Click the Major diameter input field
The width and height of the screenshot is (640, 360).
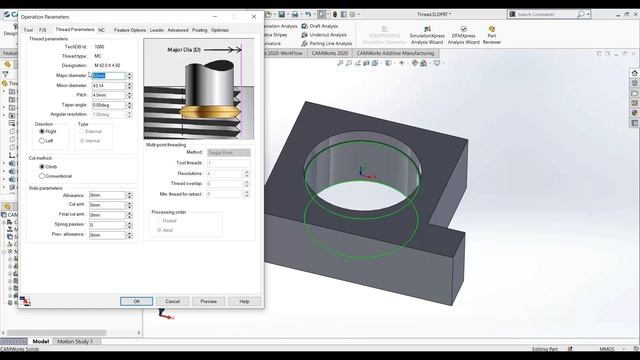pyautogui.click(x=109, y=76)
